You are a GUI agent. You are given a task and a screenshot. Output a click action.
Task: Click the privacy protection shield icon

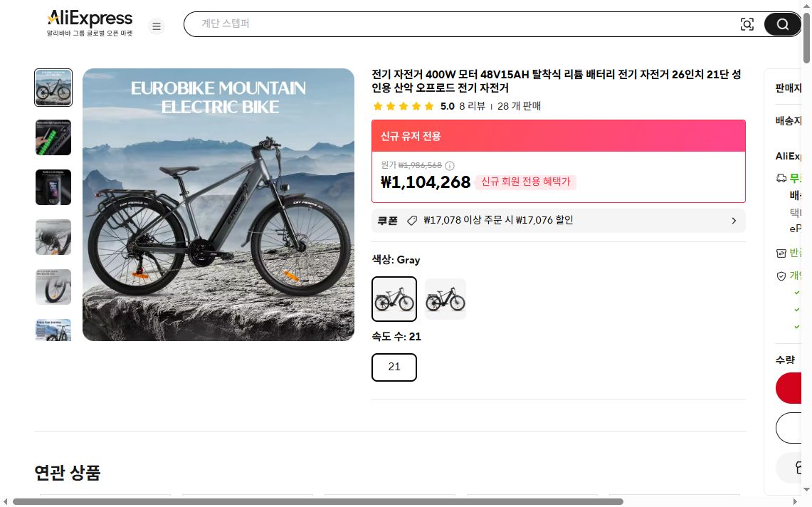coord(780,276)
